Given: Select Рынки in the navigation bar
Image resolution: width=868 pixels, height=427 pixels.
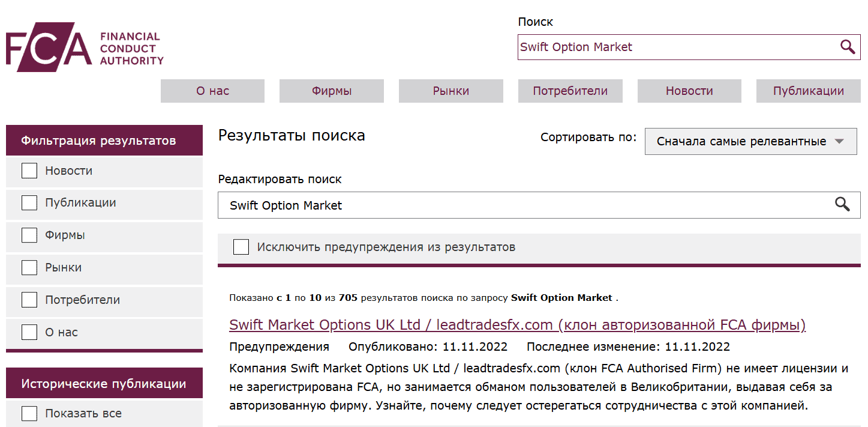Looking at the screenshot, I should (450, 91).
